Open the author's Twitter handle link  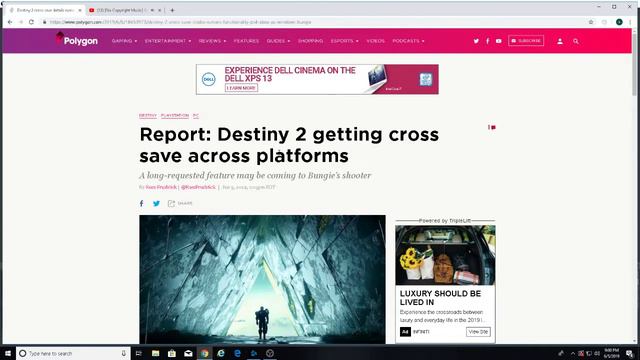tap(198, 187)
